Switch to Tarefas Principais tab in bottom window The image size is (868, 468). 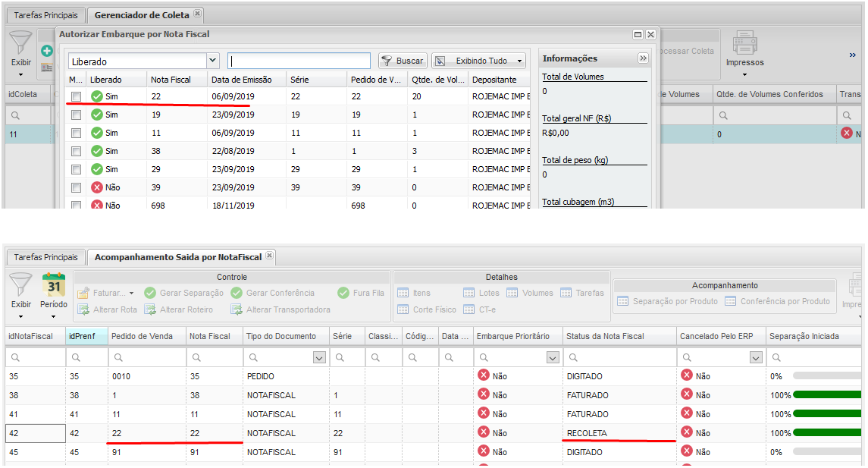point(45,257)
